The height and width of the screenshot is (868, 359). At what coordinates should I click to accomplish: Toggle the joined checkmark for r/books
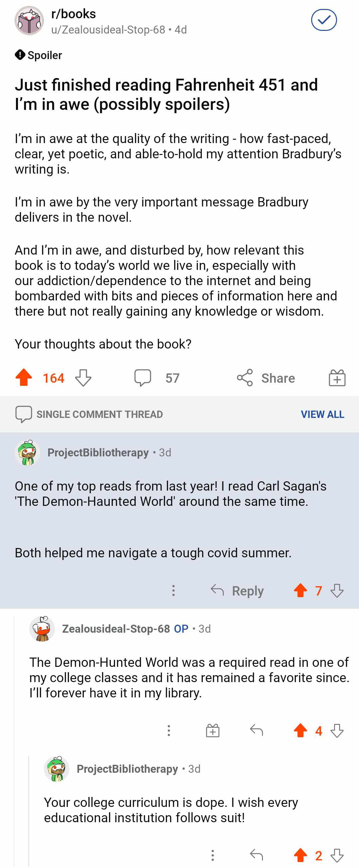coord(323,20)
